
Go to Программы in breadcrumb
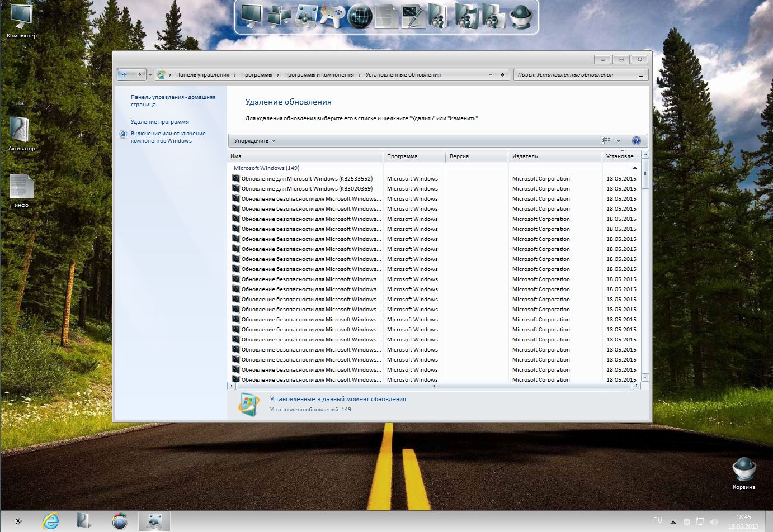pyautogui.click(x=257, y=75)
